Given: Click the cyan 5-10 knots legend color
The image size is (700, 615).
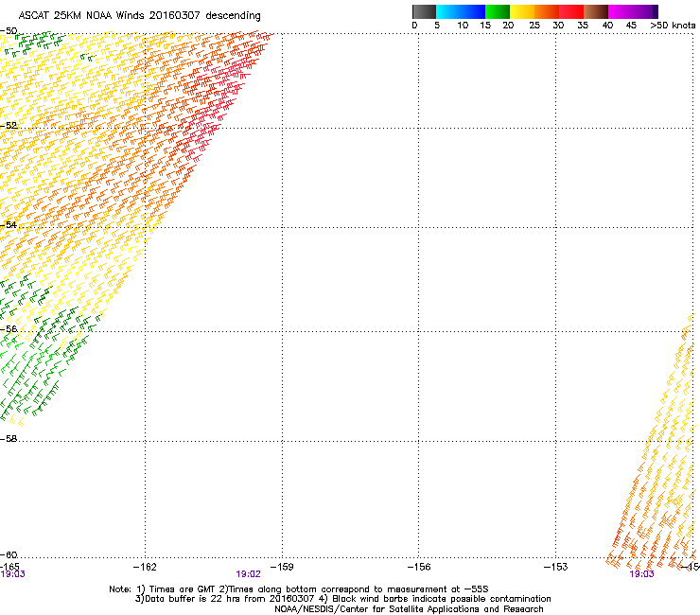Looking at the screenshot, I should pyautogui.click(x=448, y=11).
